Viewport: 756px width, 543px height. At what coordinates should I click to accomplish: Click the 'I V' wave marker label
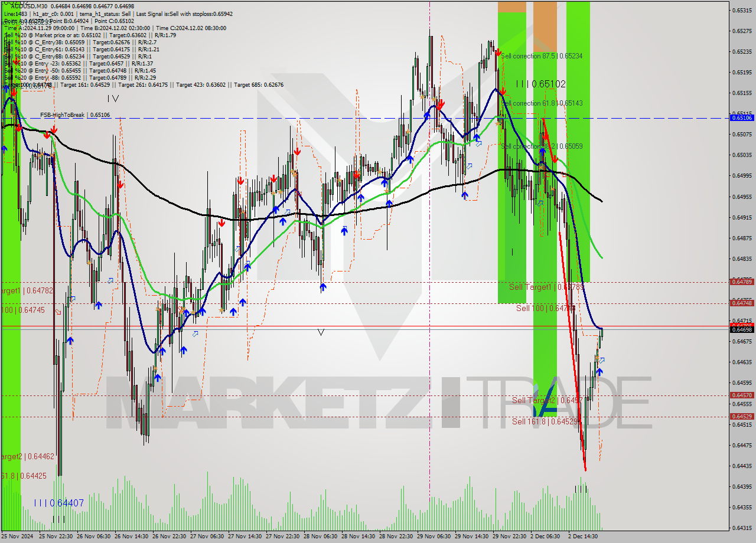tap(113, 99)
